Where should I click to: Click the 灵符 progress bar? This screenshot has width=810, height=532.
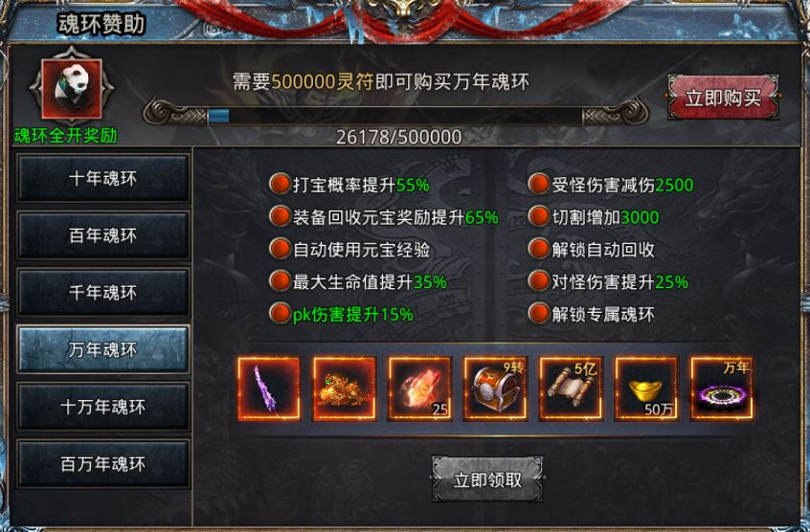click(395, 115)
